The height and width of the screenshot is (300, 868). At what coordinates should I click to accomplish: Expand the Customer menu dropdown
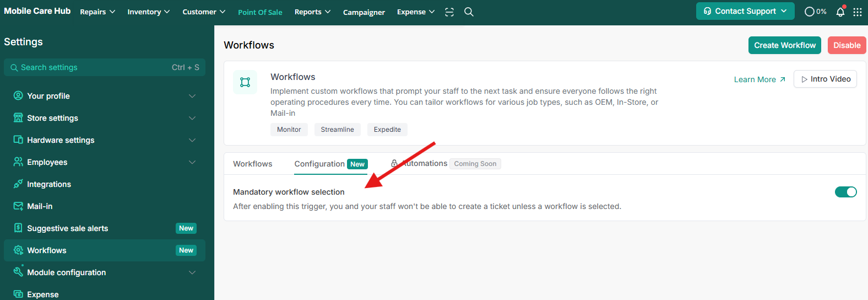point(204,12)
